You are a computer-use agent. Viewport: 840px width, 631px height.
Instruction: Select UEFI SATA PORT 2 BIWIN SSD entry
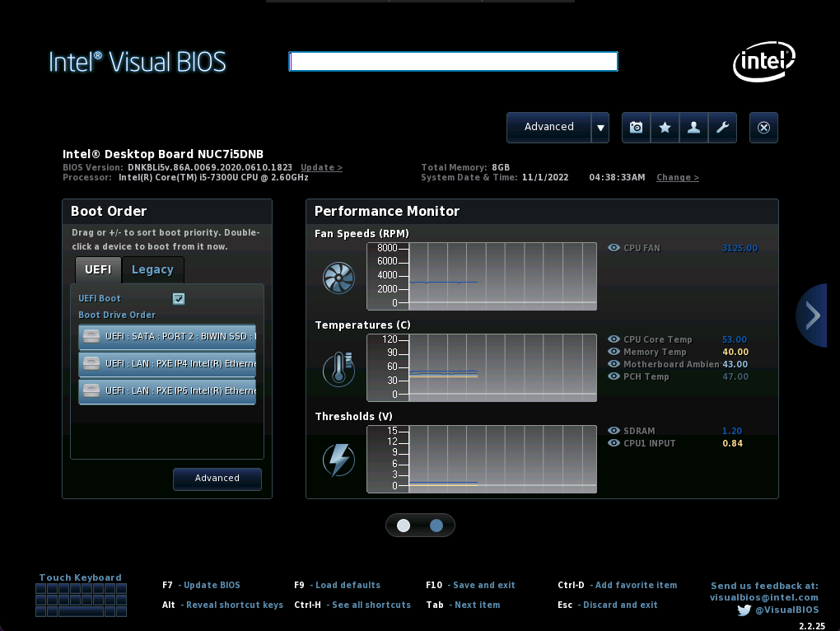click(167, 337)
